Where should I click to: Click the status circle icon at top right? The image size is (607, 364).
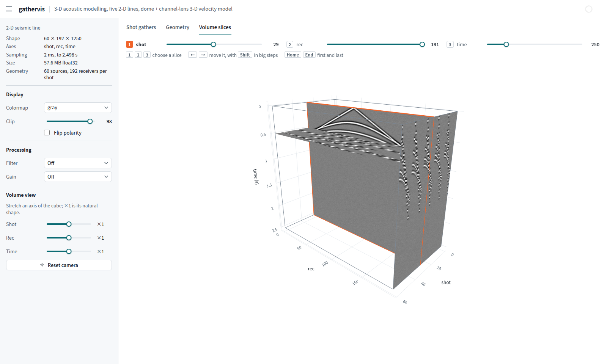(589, 9)
